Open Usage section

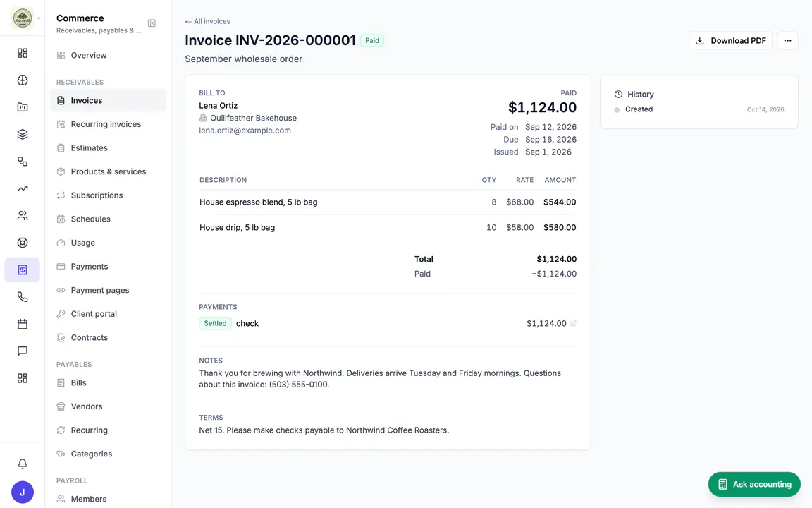109,243
